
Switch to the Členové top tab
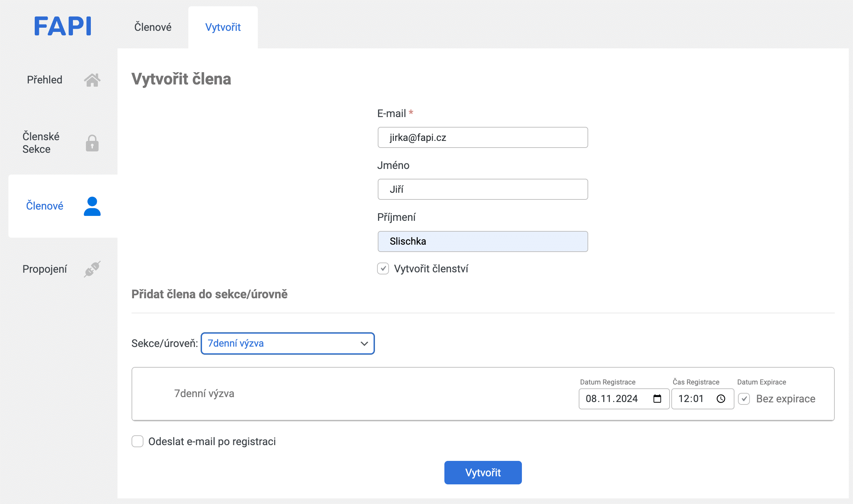coord(153,27)
